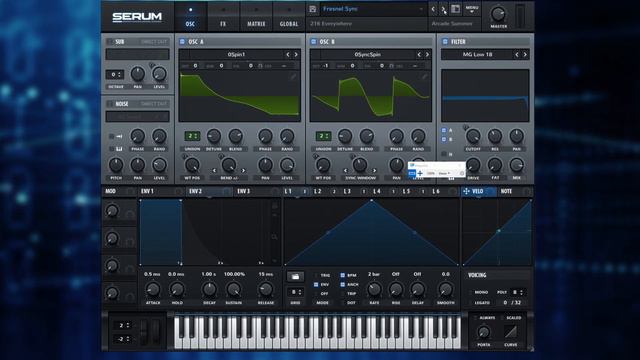640x360 pixels.
Task: Toggle LFO ANCH checkbox
Action: point(342,284)
